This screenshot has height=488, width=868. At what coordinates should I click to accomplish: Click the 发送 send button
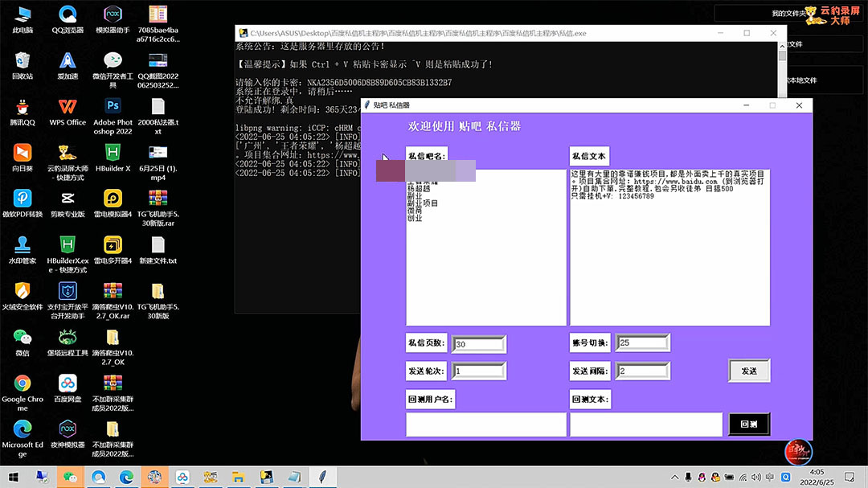pos(749,371)
